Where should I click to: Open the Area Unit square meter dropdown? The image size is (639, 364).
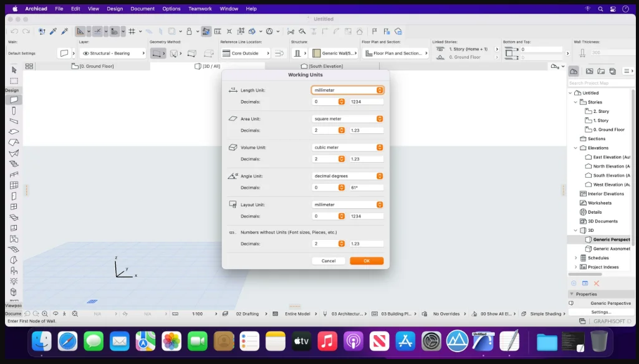(347, 118)
